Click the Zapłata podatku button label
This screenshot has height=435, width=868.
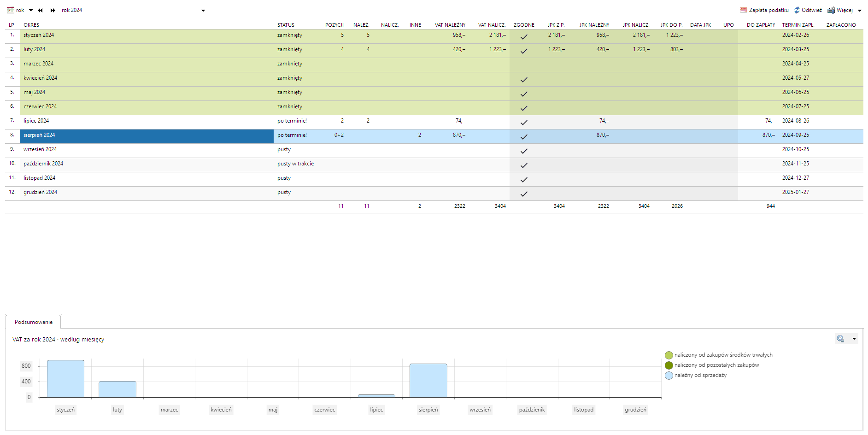pos(768,10)
